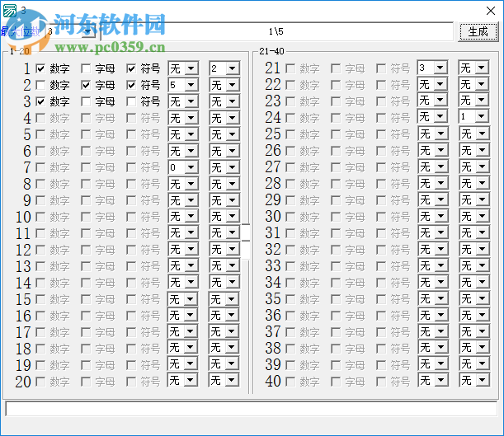Uncheck 数字 checkbox in row 3
Screen dimensions: 504x436
click(x=40, y=101)
